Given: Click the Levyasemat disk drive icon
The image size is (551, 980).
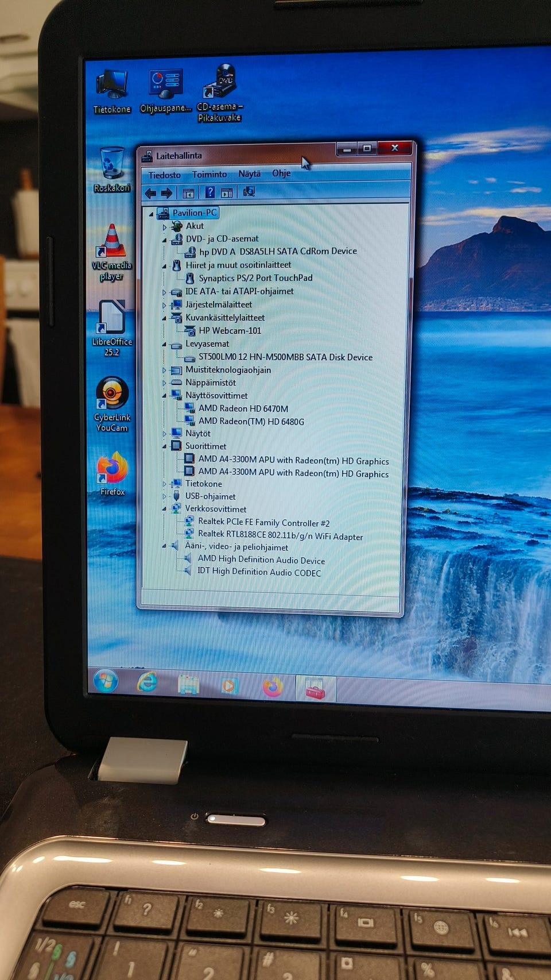Looking at the screenshot, I should pos(176,345).
